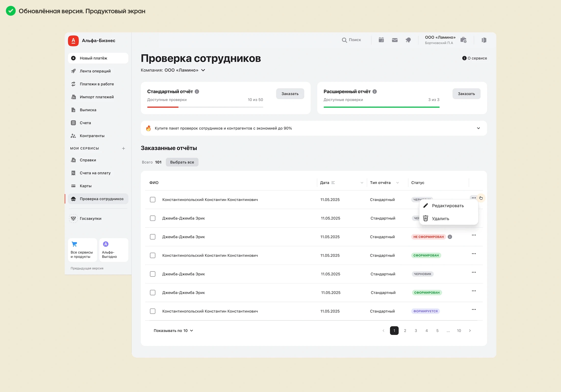Click the info icon next to Стандартный отчёт

point(197,91)
